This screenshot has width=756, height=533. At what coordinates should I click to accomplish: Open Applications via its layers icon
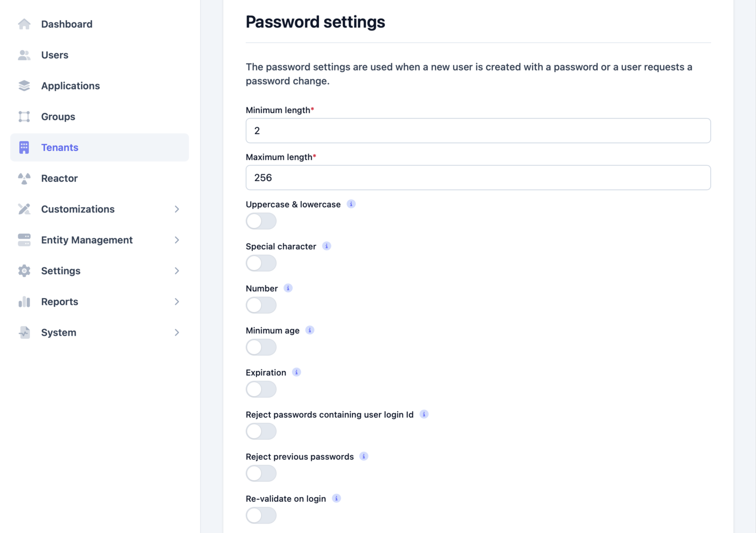pos(24,86)
